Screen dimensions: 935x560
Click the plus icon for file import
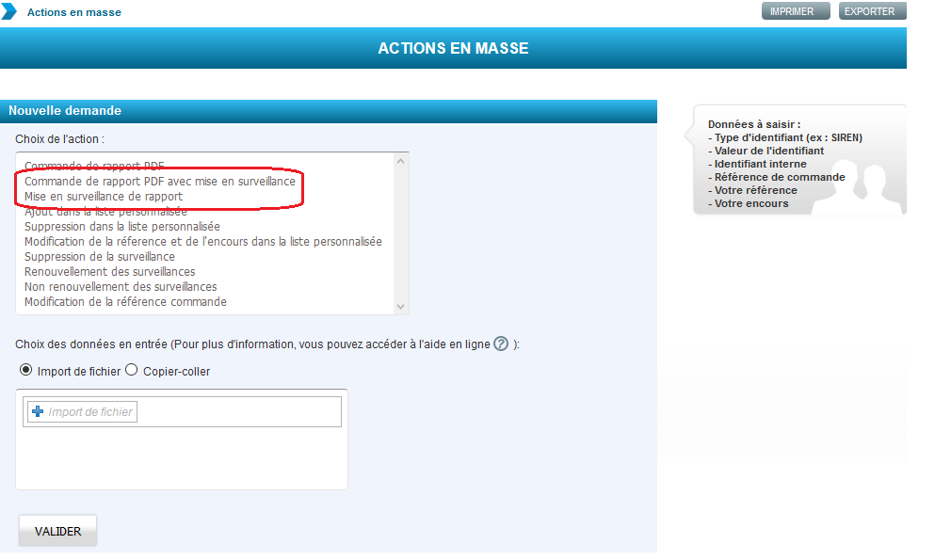coord(38,411)
